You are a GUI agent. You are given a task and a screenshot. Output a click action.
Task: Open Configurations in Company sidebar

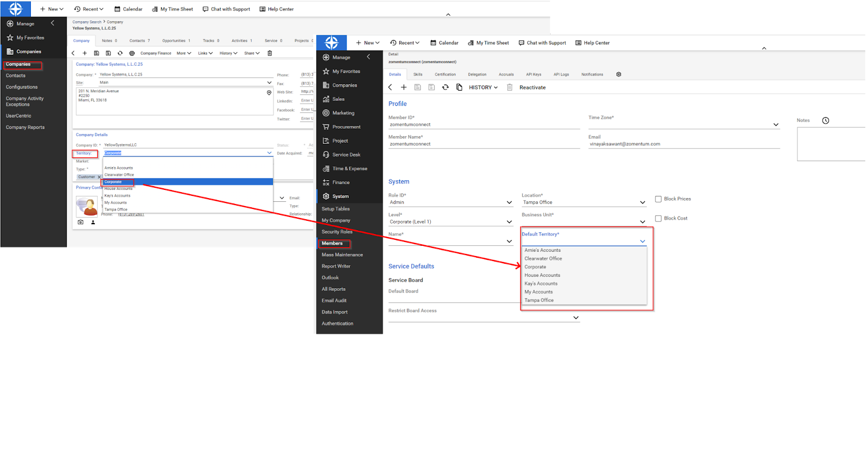pyautogui.click(x=22, y=87)
